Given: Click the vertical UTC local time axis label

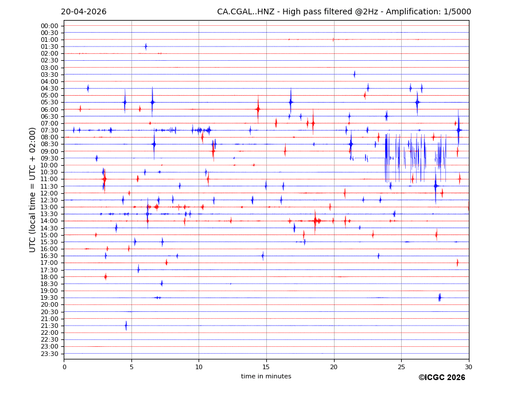Looking at the screenshot, I should coord(33,190).
